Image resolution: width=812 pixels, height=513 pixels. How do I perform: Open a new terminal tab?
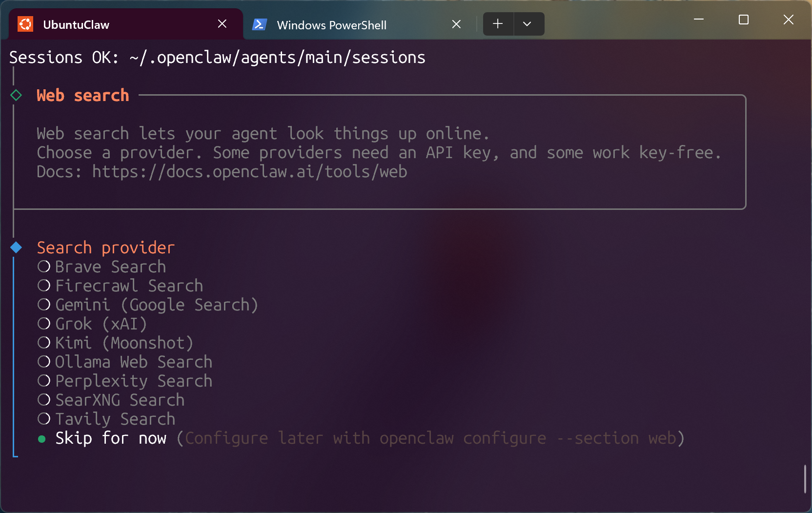tap(498, 24)
